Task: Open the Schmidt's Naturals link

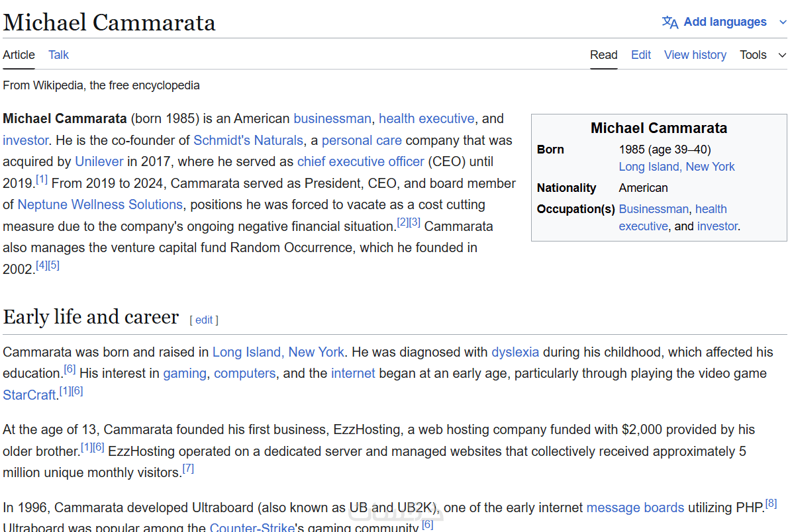Action: [248, 140]
